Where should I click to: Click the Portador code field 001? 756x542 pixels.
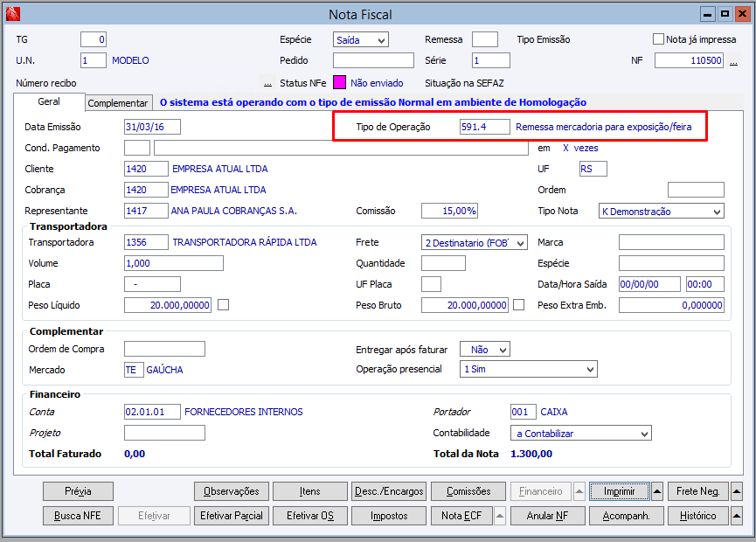[x=524, y=412]
